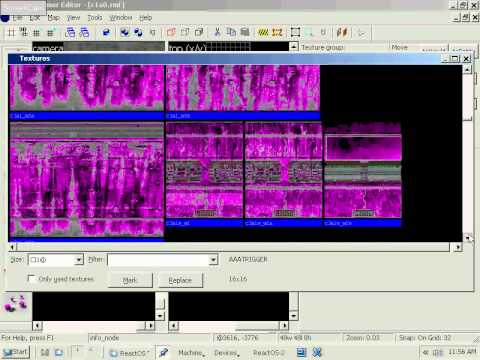The image size is (480, 360).
Task: Click bottom-left view vertical scroll down arrow
Action: pos(160,316)
